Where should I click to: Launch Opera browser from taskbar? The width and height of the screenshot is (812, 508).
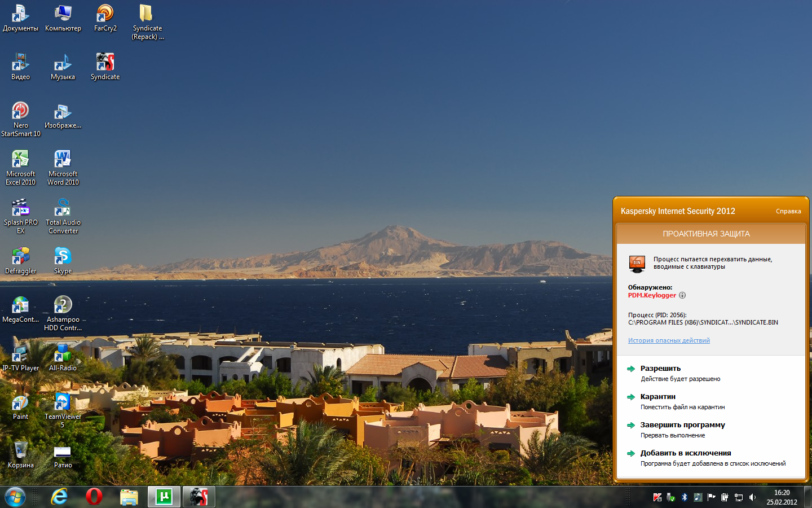click(x=94, y=497)
